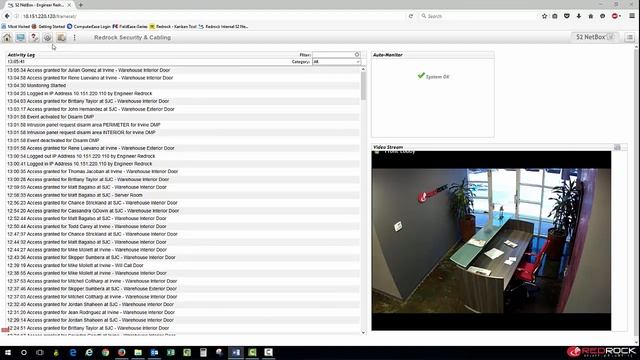Viewport: 640px width, 360px height.
Task: Switch to Firefox on the taskbar
Action: [x=122, y=352]
